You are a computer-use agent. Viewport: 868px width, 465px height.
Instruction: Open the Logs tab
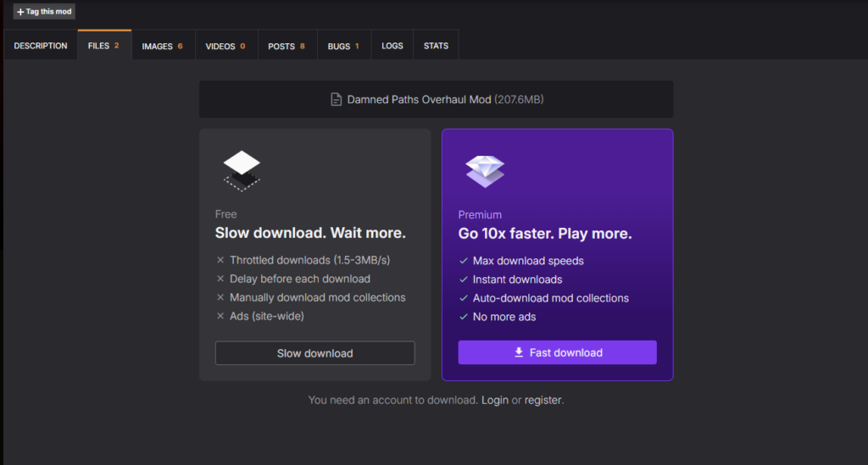coord(392,46)
